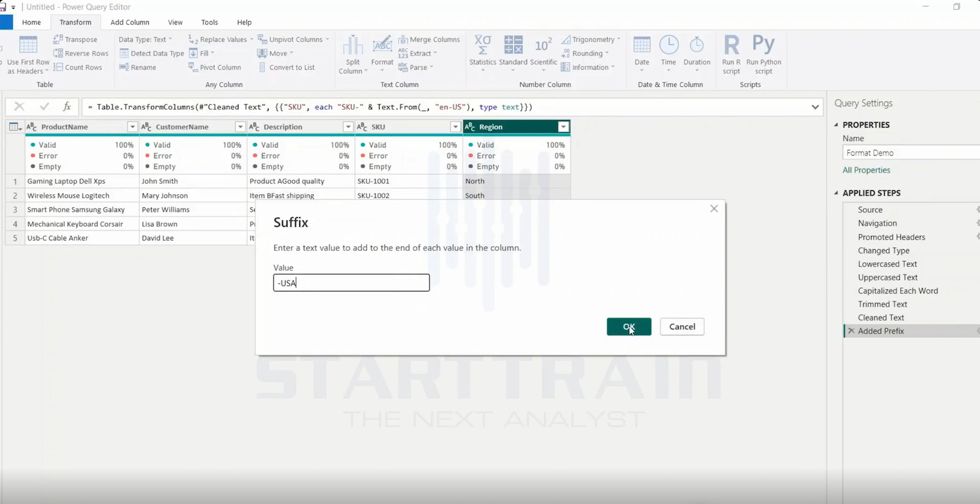Select the Reverse Rows tool

click(x=81, y=54)
